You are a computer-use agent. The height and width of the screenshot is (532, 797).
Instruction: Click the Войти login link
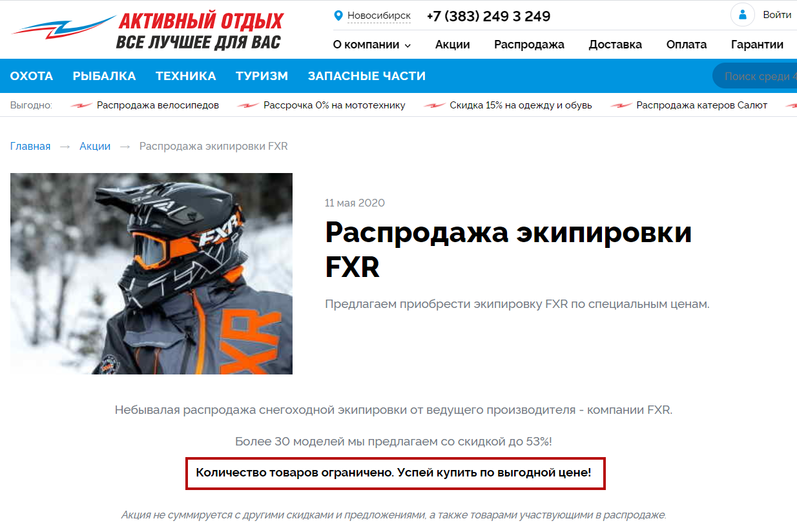[x=777, y=15]
